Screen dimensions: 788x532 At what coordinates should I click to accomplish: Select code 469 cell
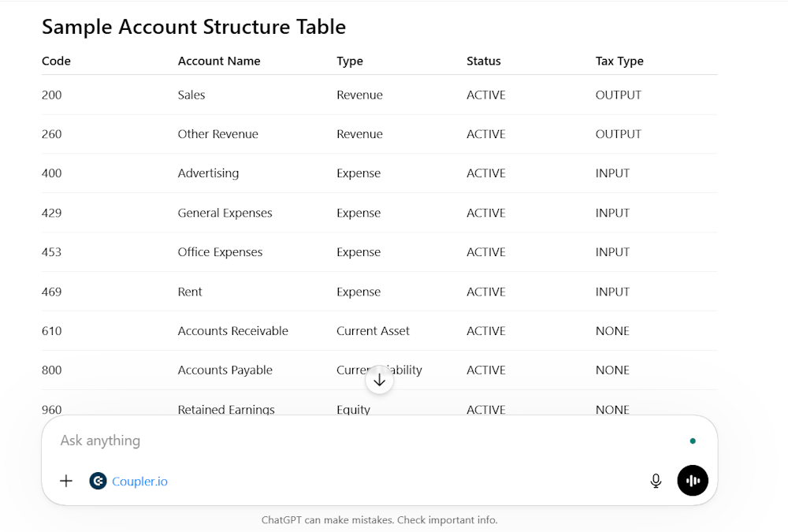coord(52,292)
